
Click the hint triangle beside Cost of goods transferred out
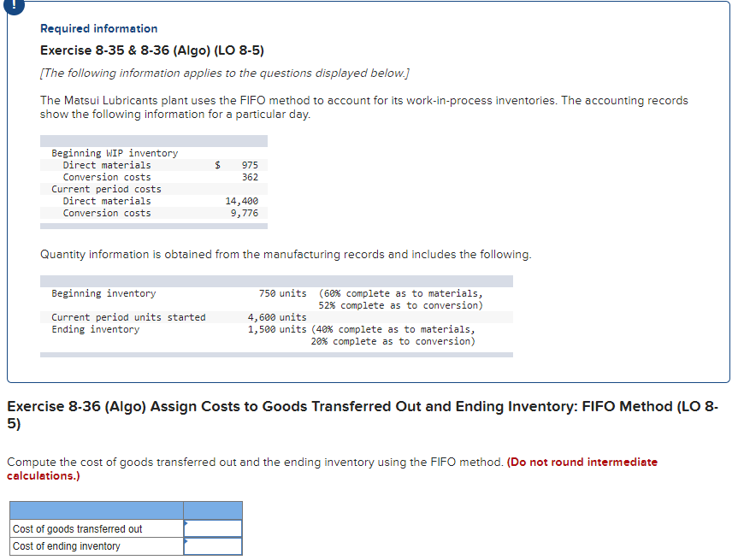coord(185,525)
